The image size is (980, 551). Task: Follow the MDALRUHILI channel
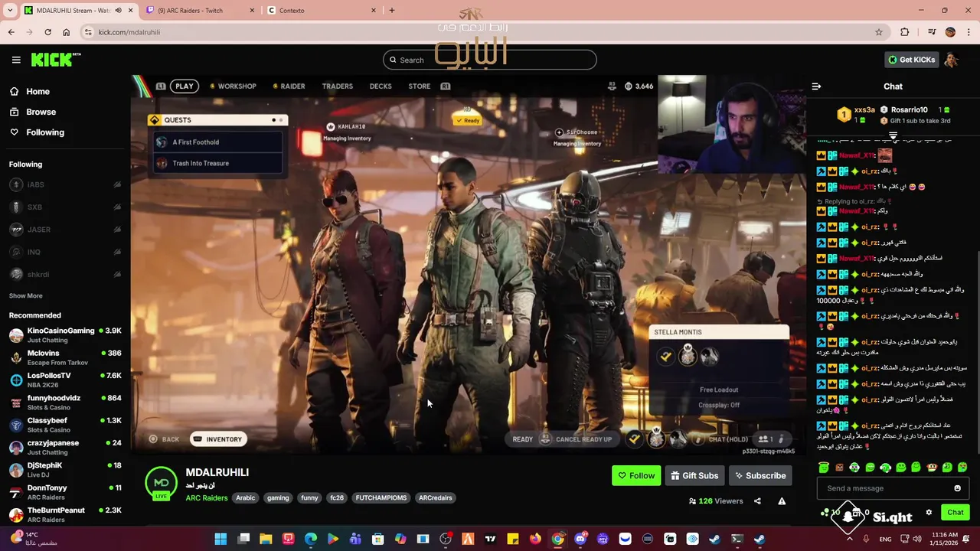[636, 476]
